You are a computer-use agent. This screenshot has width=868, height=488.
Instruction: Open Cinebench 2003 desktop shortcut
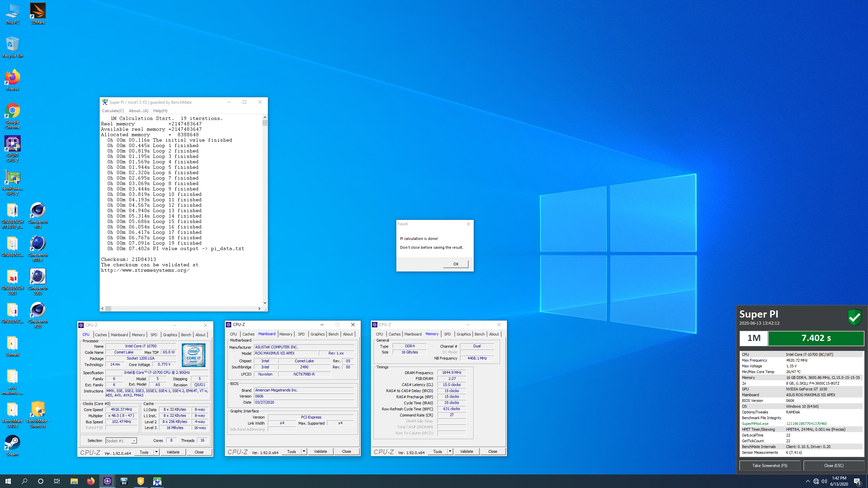point(38,282)
